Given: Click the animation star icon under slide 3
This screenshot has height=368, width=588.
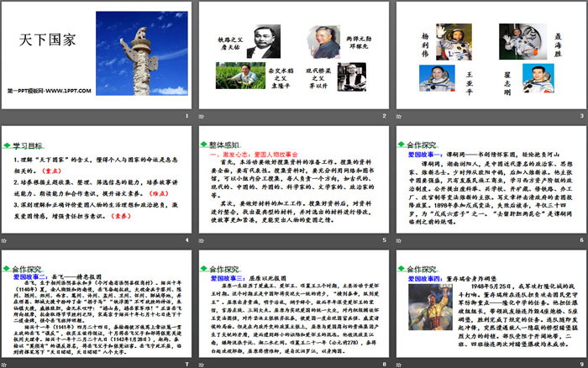Looking at the screenshot, I should pyautogui.click(x=399, y=116).
